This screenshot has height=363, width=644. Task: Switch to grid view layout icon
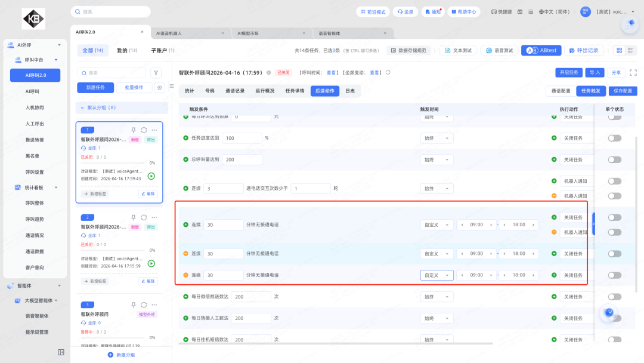(x=618, y=51)
